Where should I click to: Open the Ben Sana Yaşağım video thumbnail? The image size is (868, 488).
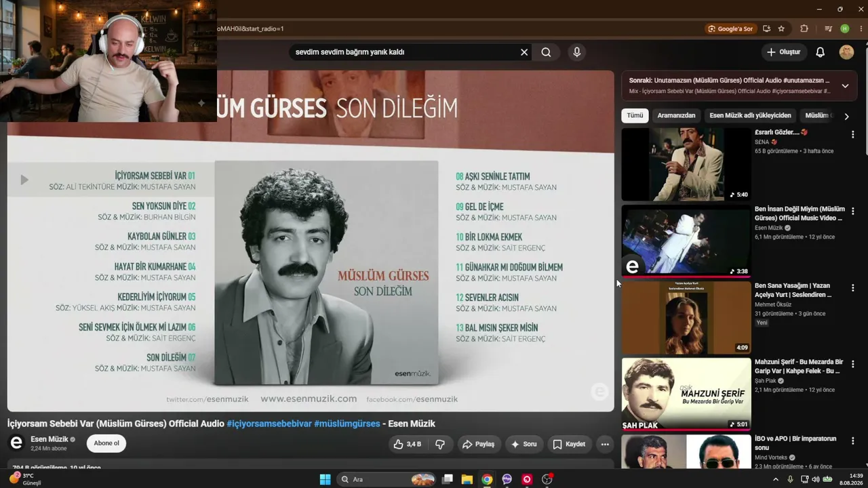click(686, 318)
